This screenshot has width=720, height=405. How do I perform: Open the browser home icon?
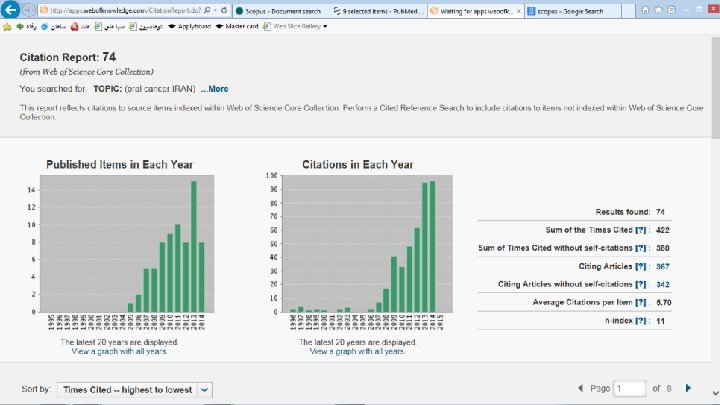tap(646, 10)
